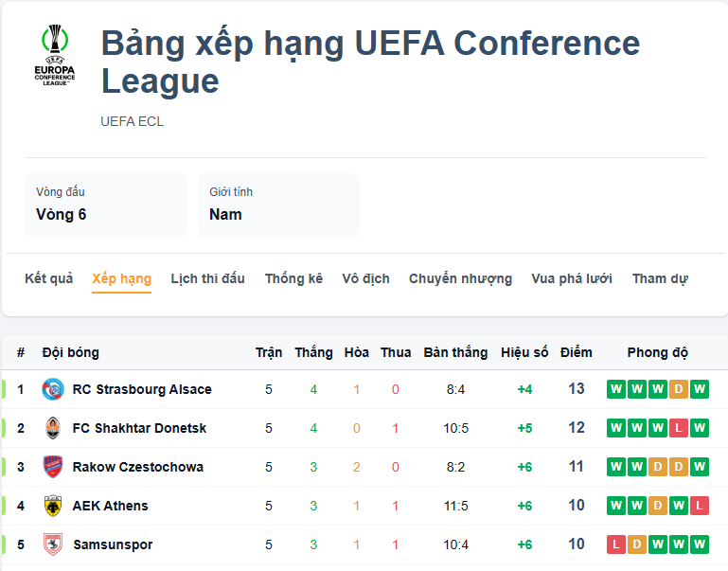Screen dimensions: 728x571
Task: Switch to the Kết quả tab
Action: (48, 278)
